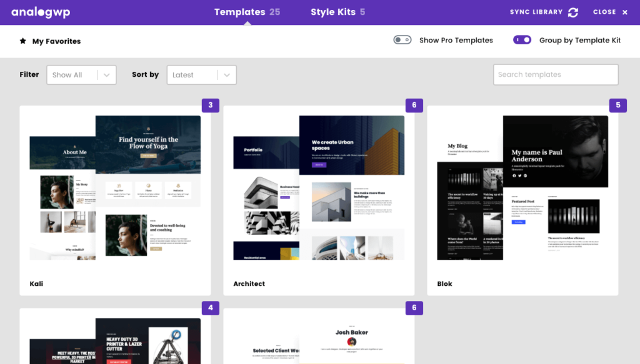Open My Favorites
Viewport: 640px width, 364px height.
click(x=50, y=41)
